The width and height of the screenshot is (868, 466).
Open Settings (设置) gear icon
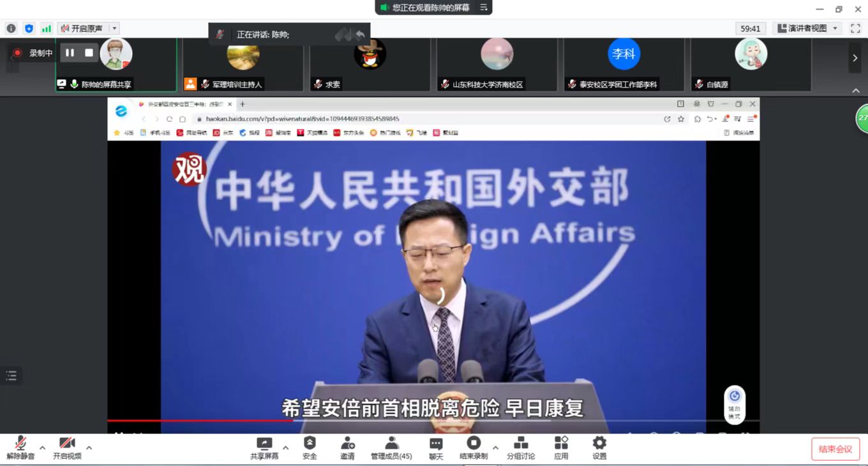click(x=599, y=444)
